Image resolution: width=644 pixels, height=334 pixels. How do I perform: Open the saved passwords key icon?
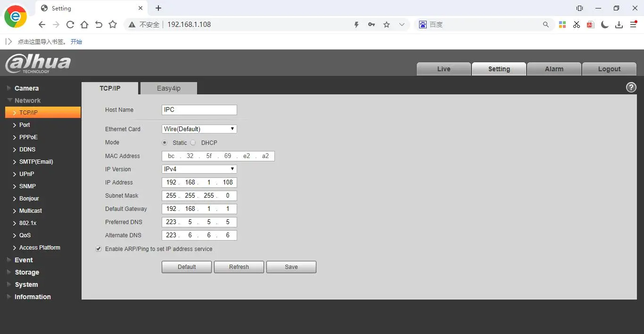tap(372, 25)
